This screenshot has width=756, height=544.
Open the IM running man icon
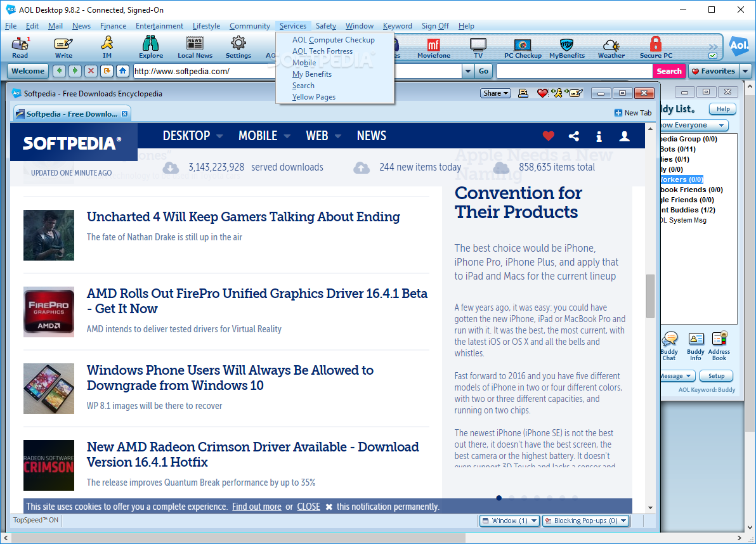107,47
